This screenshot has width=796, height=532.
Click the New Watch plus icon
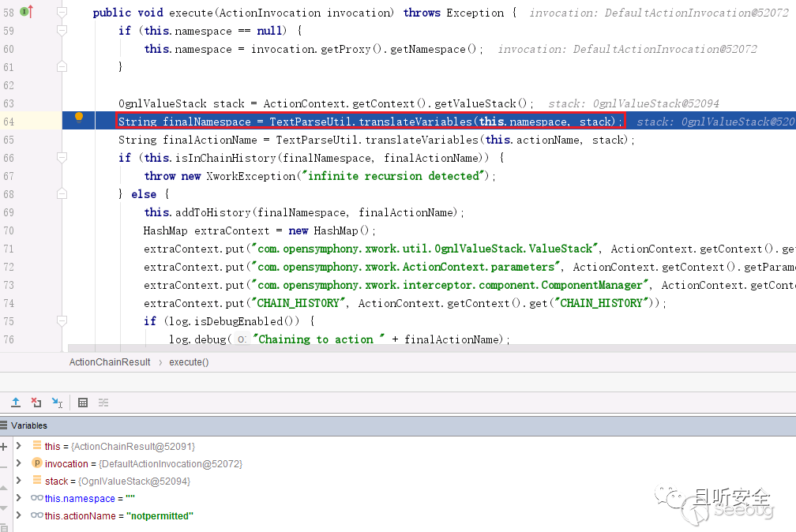pos(4,447)
